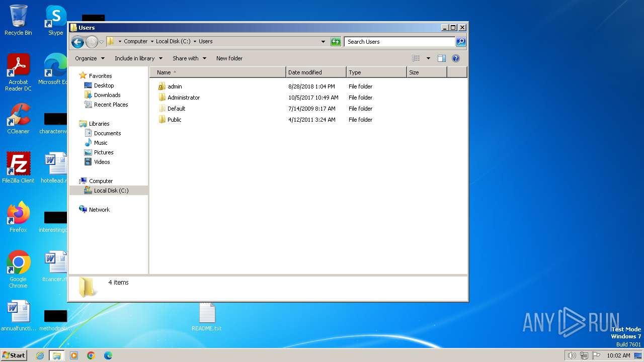Click Network in the navigation pane
The height and width of the screenshot is (362, 644).
[x=99, y=210]
